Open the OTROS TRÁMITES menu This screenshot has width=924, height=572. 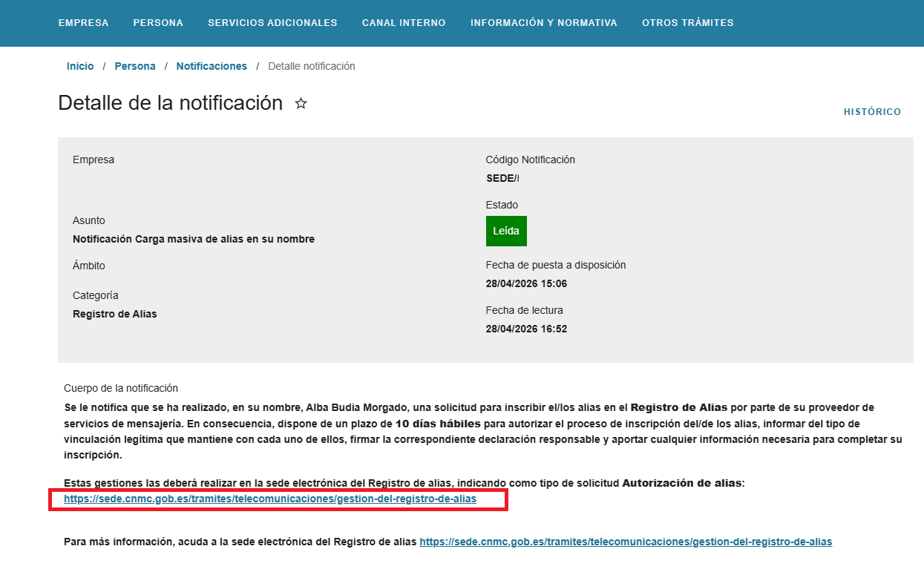688,23
